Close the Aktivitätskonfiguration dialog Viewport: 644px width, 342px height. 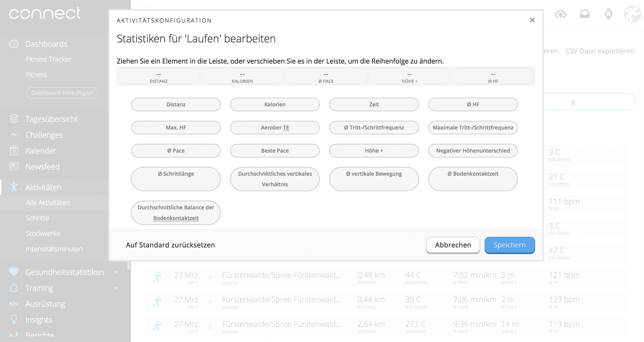532,20
